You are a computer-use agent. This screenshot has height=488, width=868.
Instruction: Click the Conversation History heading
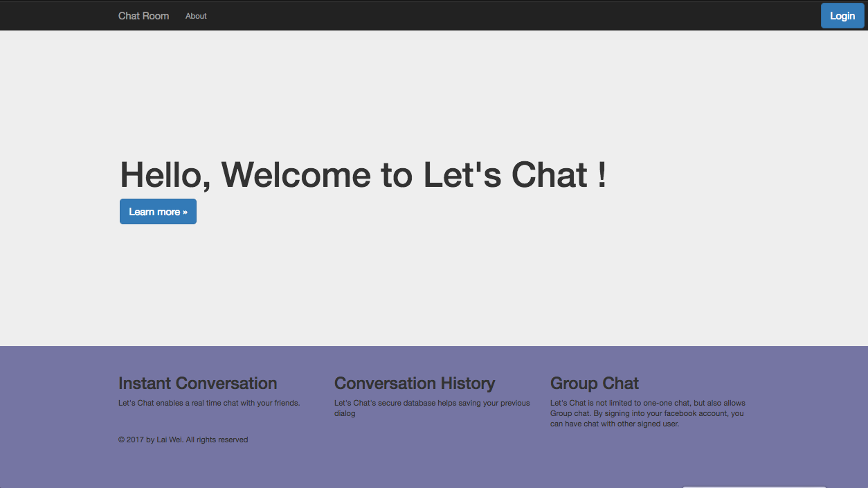(415, 383)
